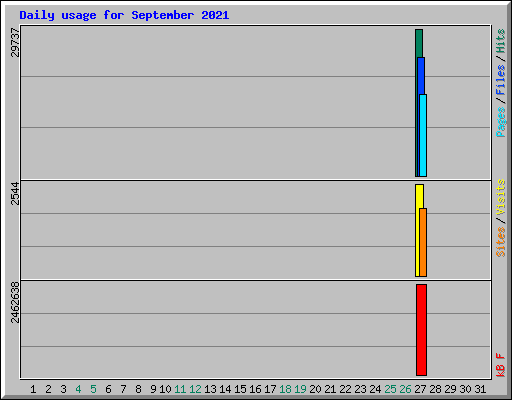Click day 15 on the x-axis
512x400 pixels.
tap(240, 389)
